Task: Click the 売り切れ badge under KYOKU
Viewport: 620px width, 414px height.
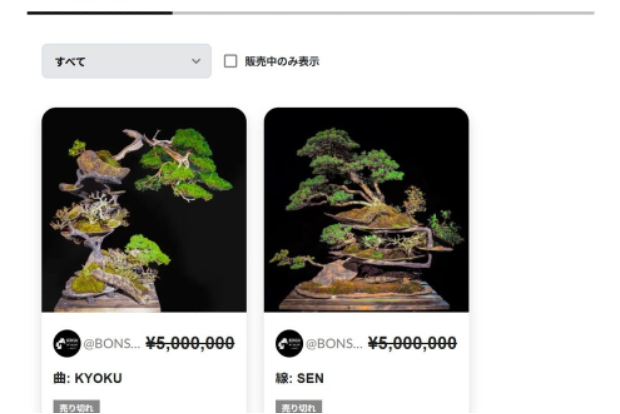Action: (x=76, y=407)
